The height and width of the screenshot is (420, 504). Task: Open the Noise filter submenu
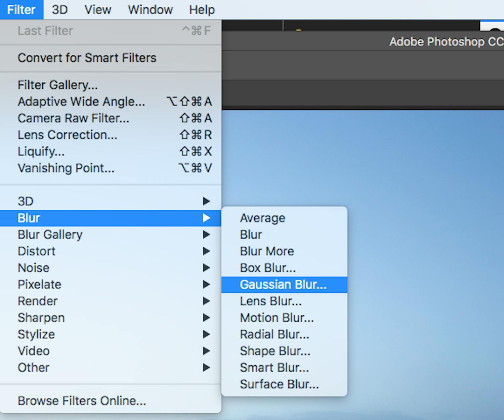(x=34, y=268)
